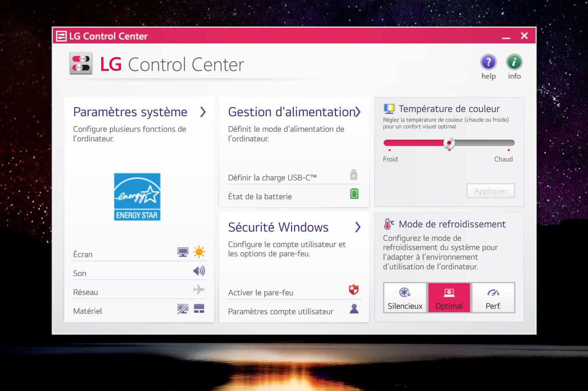Expand Gestion d'alimentation chevron

357,112
